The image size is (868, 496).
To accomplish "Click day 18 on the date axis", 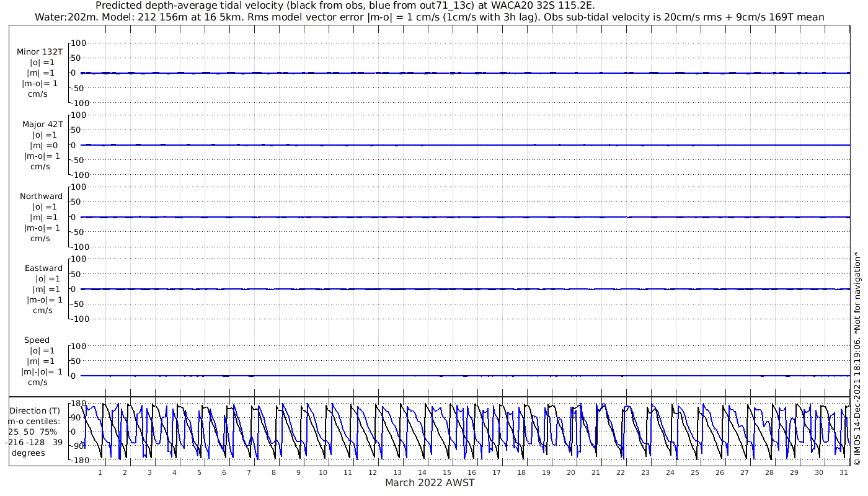I will point(521,472).
